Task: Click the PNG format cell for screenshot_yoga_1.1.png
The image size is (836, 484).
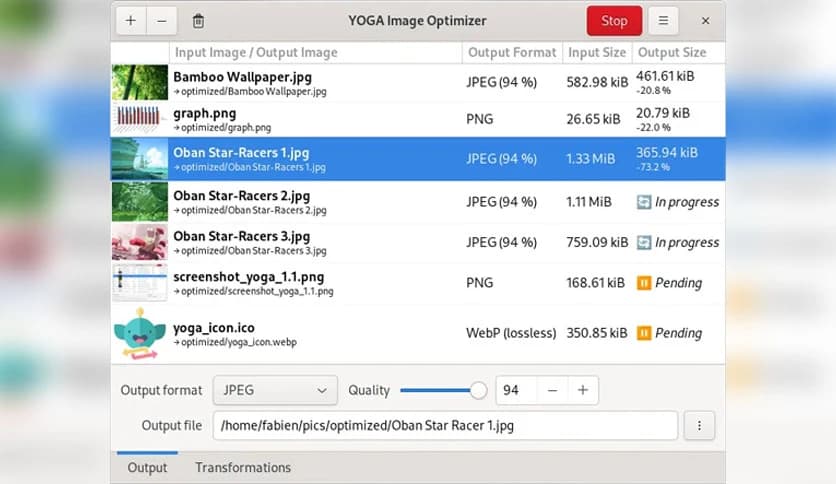Action: [x=479, y=283]
